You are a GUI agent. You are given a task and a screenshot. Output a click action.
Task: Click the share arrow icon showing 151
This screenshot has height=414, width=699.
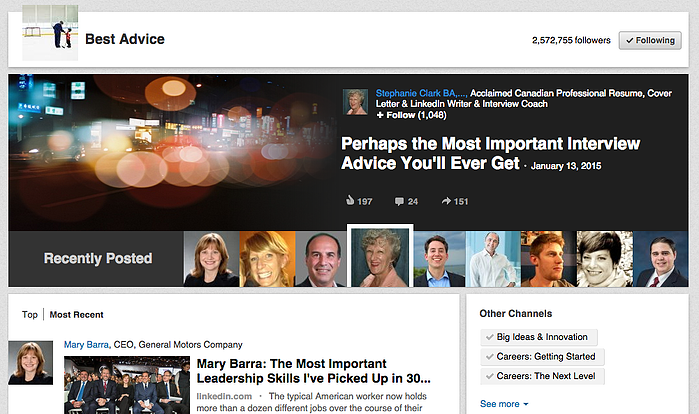point(446,201)
